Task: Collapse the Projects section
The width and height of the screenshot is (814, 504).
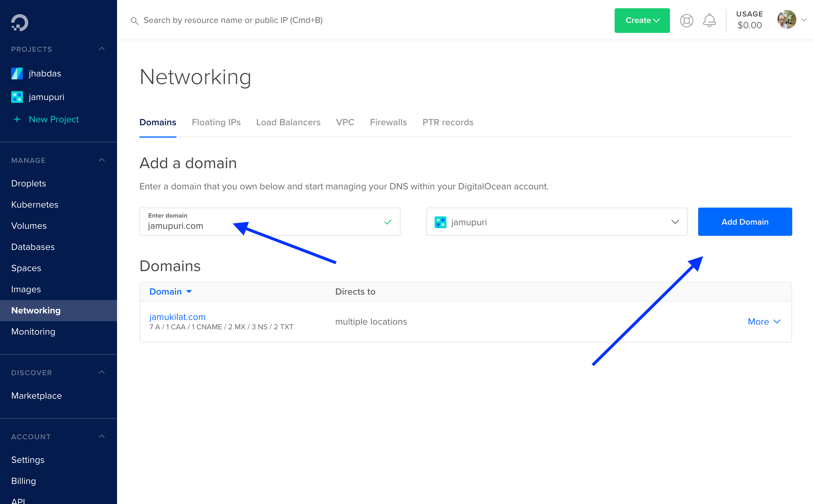Action: tap(102, 49)
